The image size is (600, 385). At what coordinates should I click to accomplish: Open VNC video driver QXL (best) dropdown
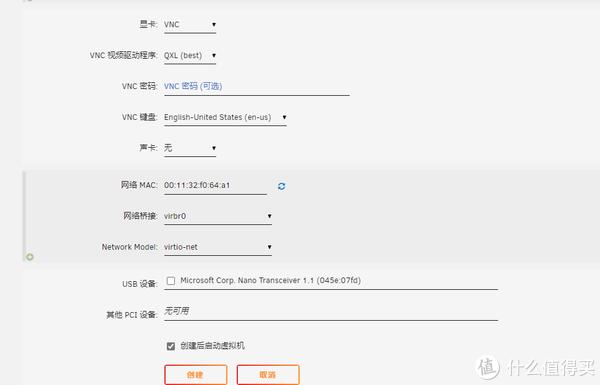[x=190, y=55]
